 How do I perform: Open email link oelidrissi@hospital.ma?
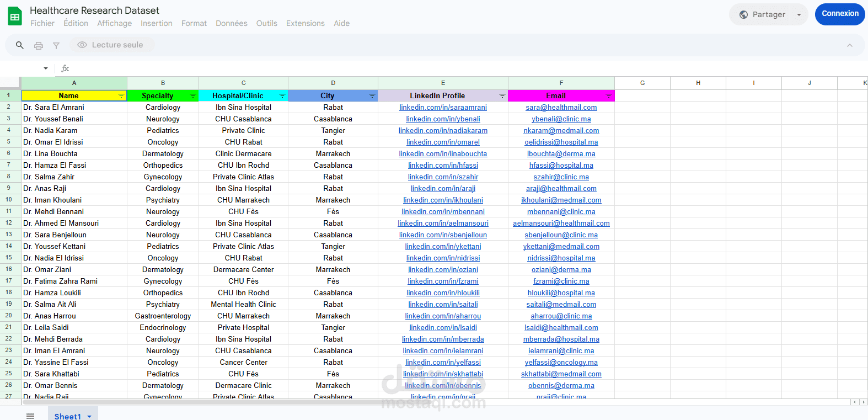[561, 142]
